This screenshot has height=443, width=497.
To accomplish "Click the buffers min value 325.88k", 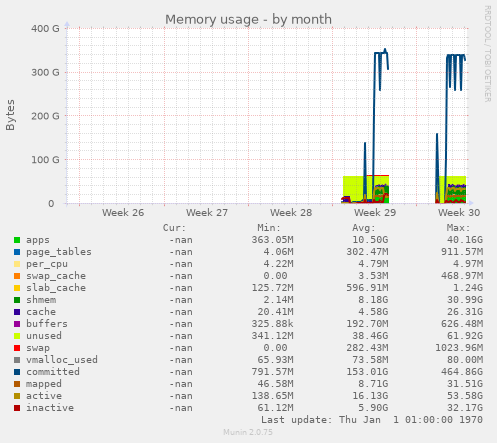I will [273, 324].
